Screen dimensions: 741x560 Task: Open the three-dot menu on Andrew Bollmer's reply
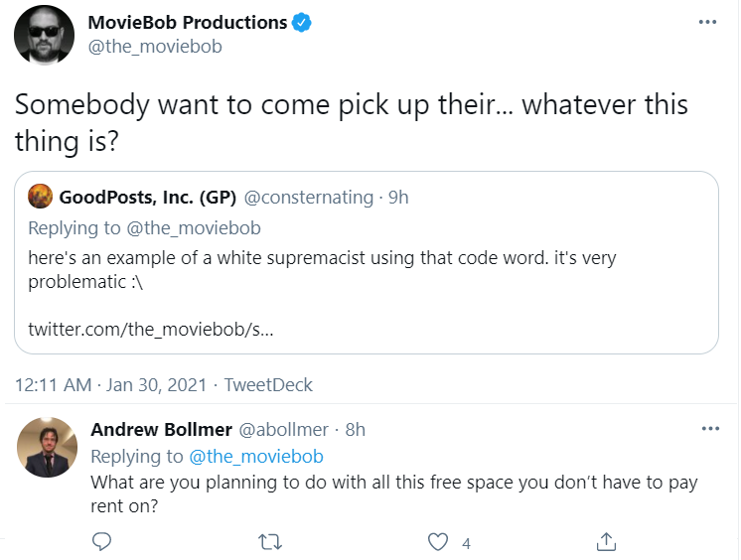pyautogui.click(x=710, y=429)
